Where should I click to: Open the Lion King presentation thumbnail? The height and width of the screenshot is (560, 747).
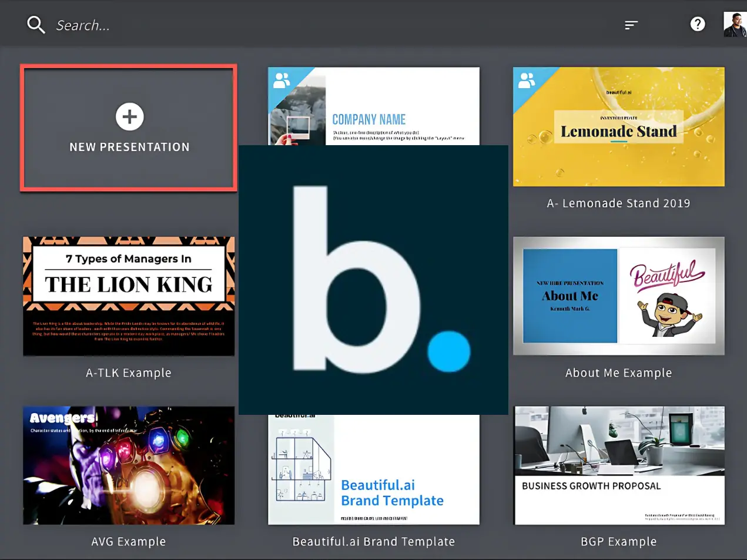click(129, 296)
